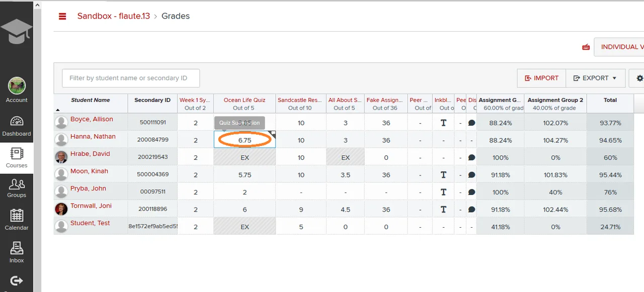The image size is (644, 292).
Task: Open the Groups sidebar icon
Action: tap(17, 188)
